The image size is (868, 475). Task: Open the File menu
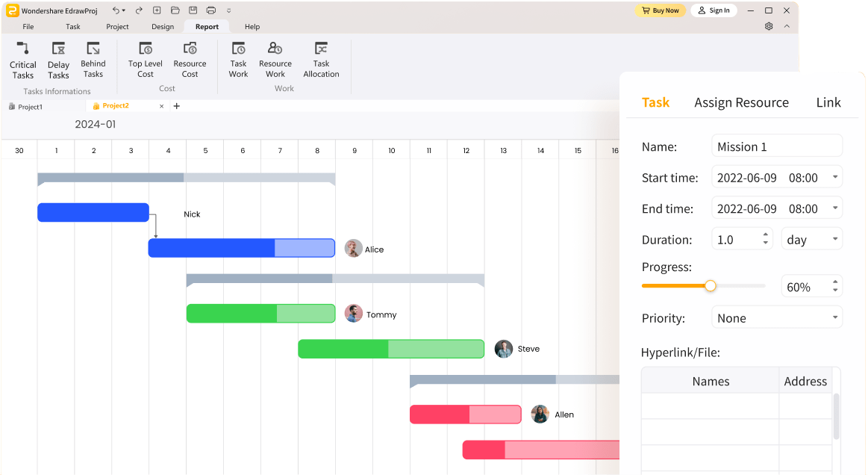coord(28,27)
